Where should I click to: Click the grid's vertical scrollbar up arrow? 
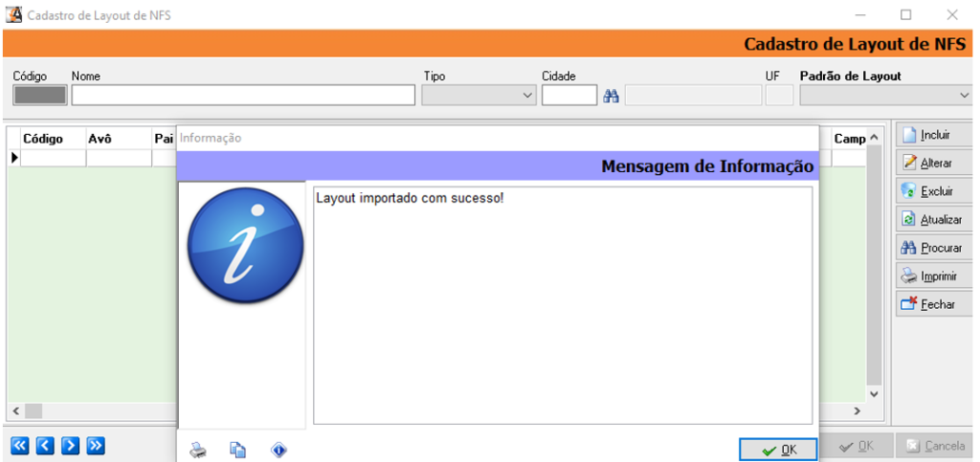click(874, 138)
